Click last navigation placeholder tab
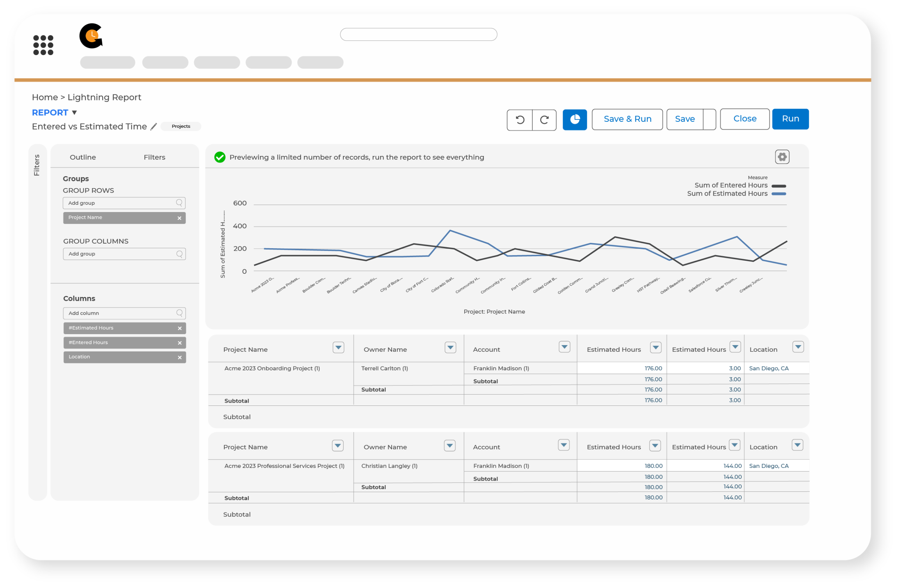 coord(320,62)
